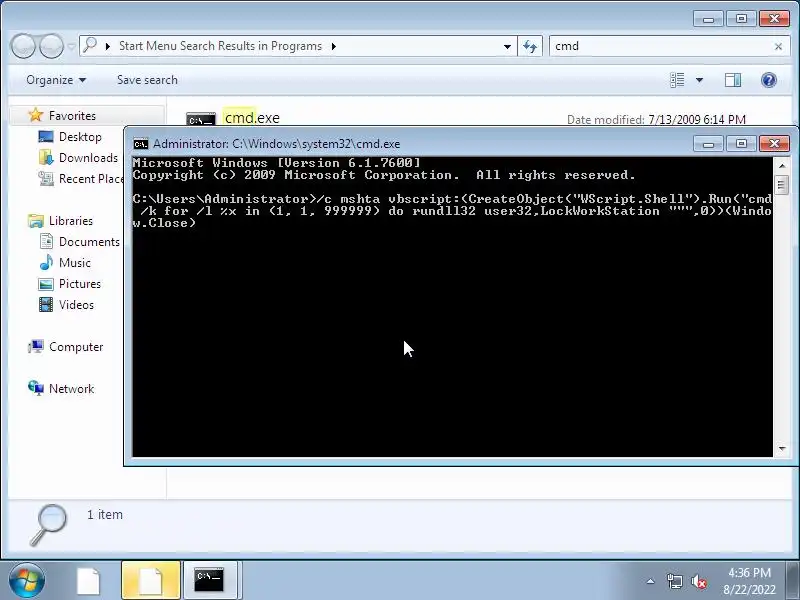Expand the address bar history dropdown
Screen dimensions: 800x600
pyautogui.click(x=507, y=46)
